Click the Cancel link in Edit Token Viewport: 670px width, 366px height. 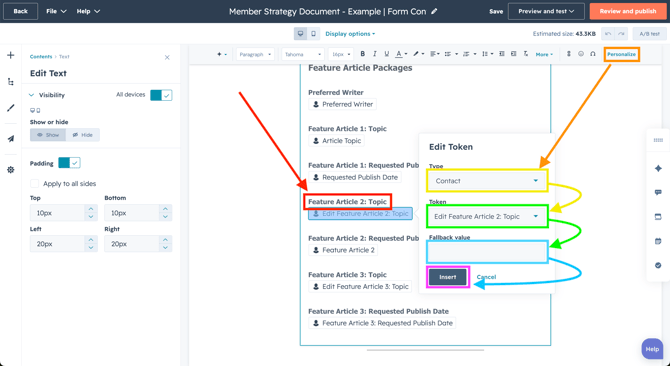pos(486,277)
